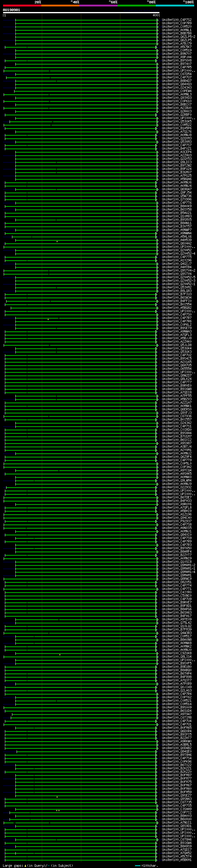Select the UniRef100_B2KZZ1 hit
This screenshot has height=868, width=197.
177,769
